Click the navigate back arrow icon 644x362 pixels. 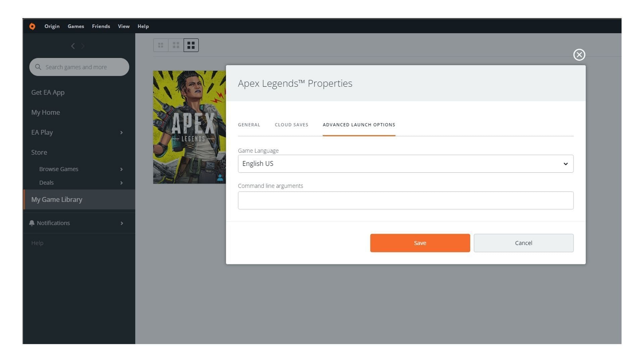[72, 46]
